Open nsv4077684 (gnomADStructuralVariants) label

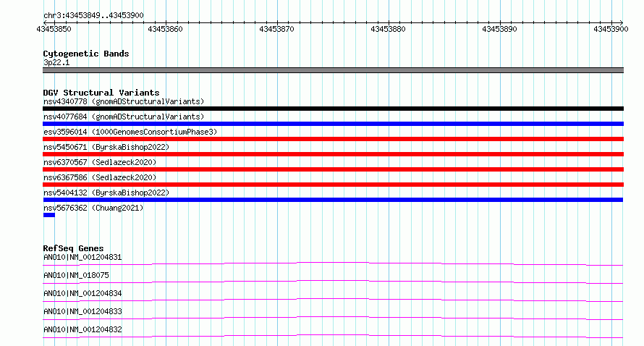124,117
